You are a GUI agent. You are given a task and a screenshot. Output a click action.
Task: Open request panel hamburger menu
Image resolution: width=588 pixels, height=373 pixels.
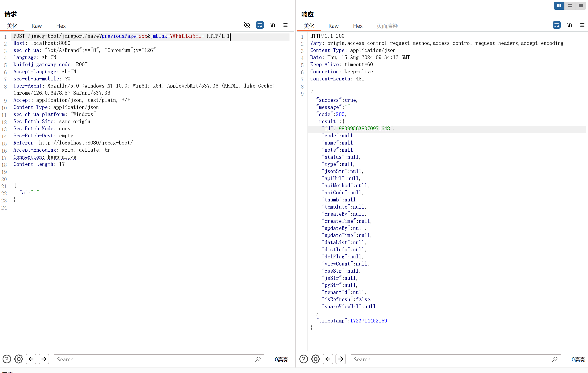coord(285,25)
